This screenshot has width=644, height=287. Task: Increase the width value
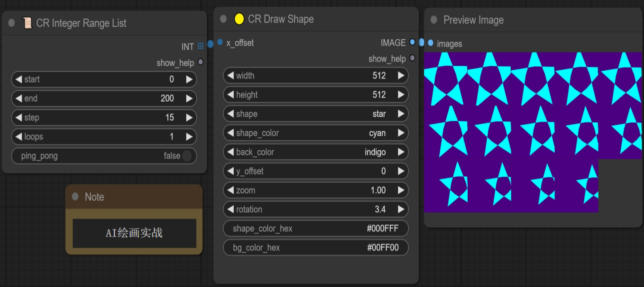pos(401,75)
